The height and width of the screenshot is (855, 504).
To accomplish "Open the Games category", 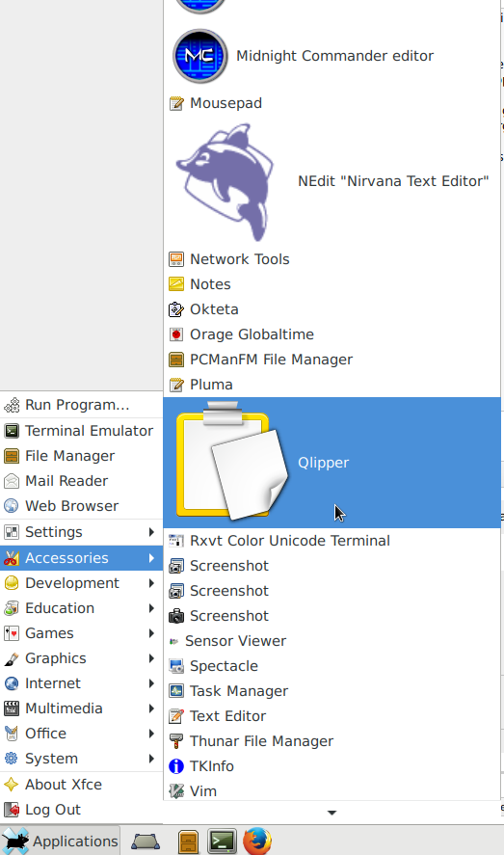I will click(x=81, y=633).
